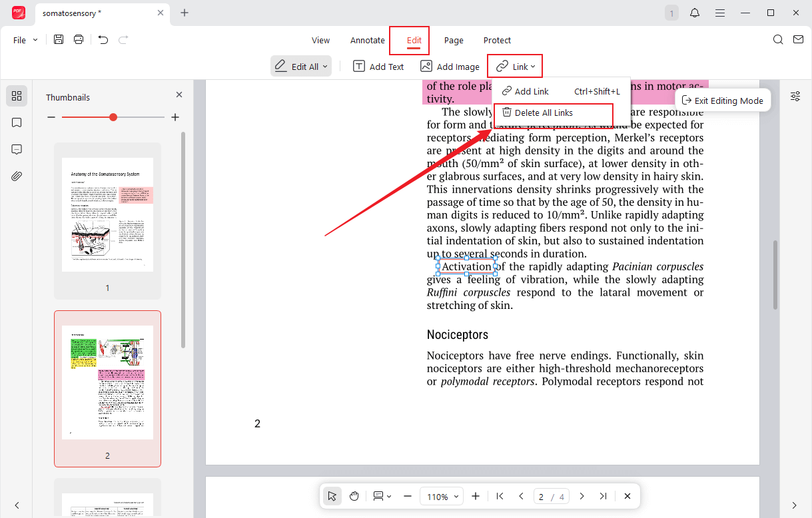Open the Bookmarks panel in the left sidebar

tap(16, 123)
